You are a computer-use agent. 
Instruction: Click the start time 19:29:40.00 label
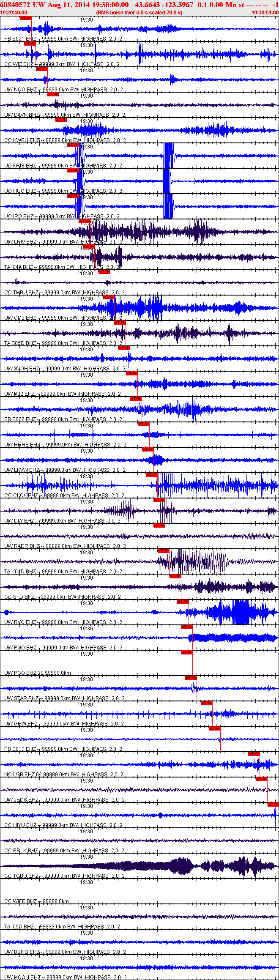point(14,13)
